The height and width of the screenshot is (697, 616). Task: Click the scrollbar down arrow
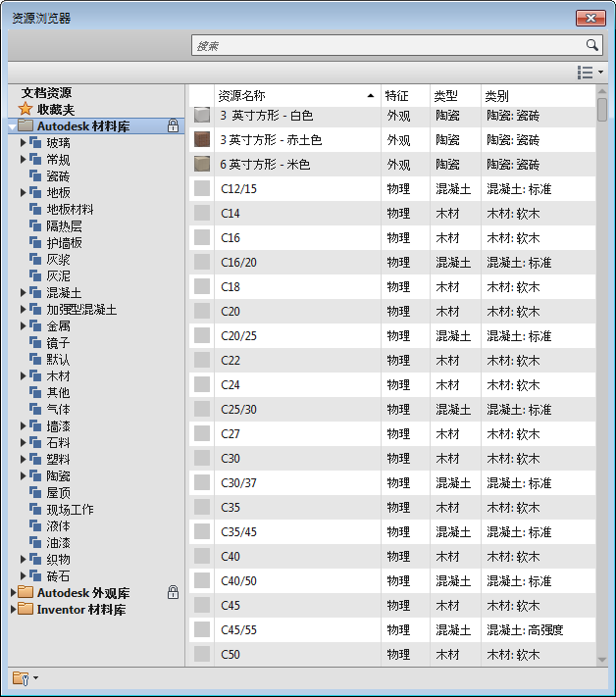pos(602,660)
